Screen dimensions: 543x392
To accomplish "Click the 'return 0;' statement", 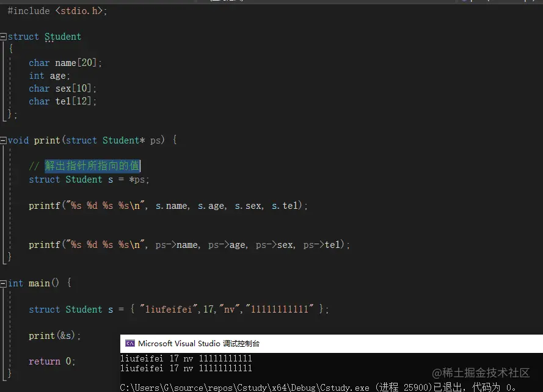I will pos(52,361).
